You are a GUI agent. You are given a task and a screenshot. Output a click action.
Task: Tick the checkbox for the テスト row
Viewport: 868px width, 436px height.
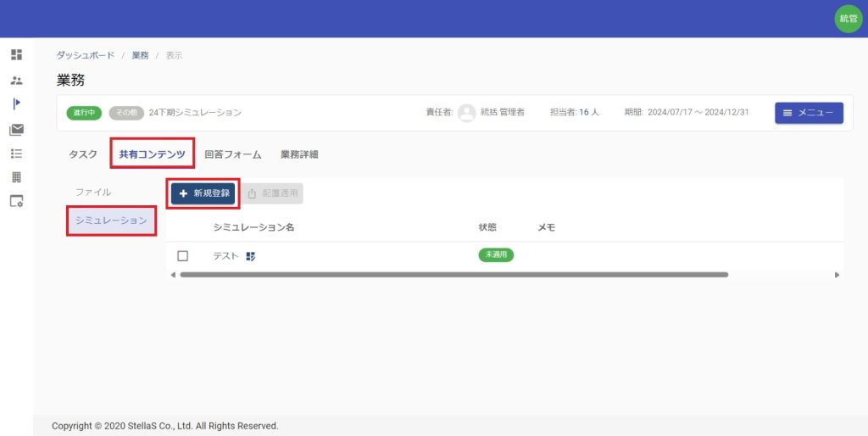[x=182, y=256]
